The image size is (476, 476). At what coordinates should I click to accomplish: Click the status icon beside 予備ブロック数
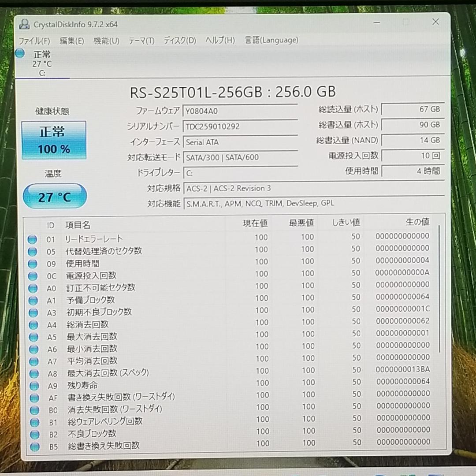[x=33, y=300]
